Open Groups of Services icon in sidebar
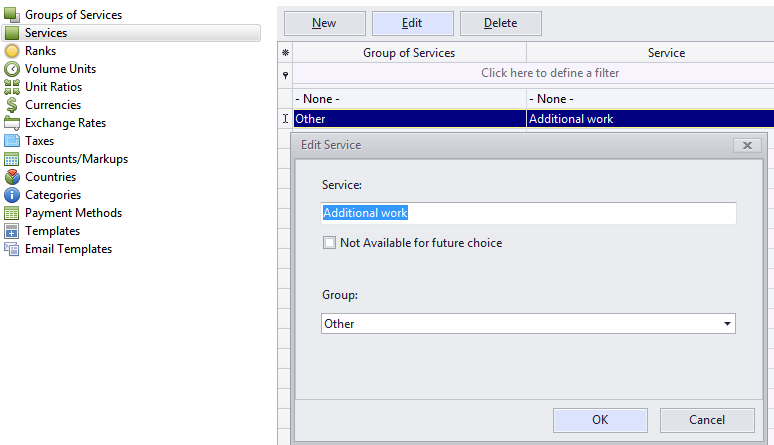 tap(12, 15)
